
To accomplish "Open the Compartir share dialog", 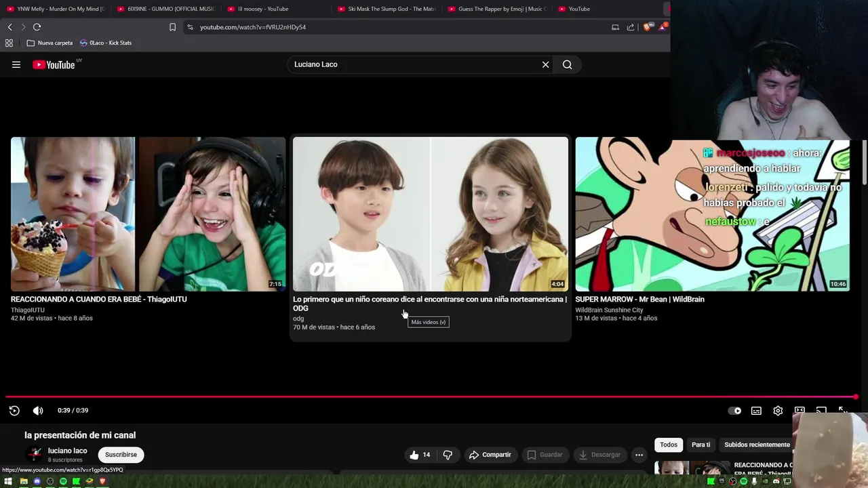I will point(490,455).
